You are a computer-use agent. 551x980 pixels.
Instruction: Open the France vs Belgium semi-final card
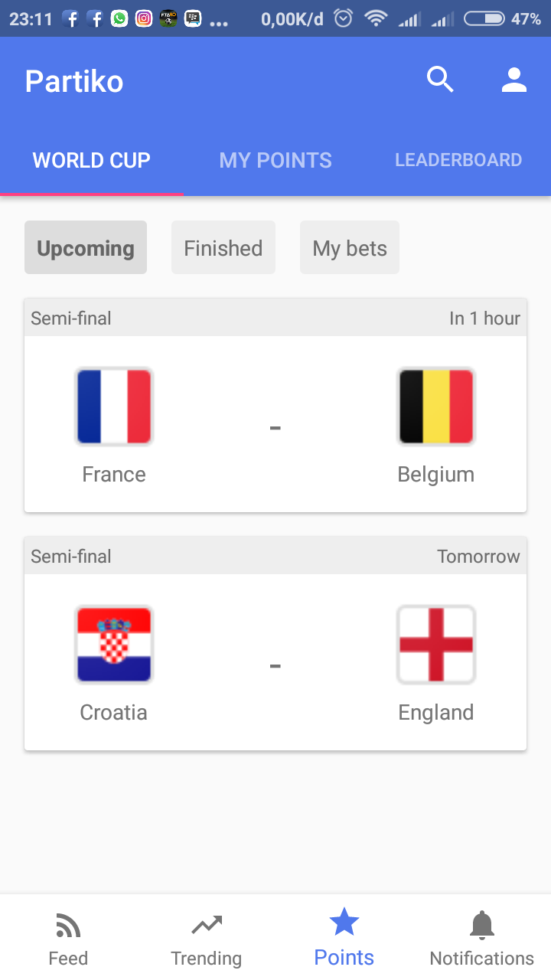click(x=275, y=425)
